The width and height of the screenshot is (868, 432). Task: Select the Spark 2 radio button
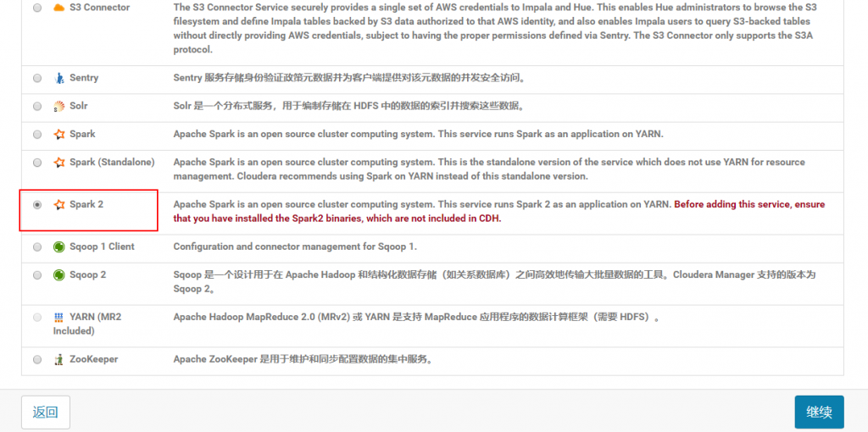coord(37,205)
